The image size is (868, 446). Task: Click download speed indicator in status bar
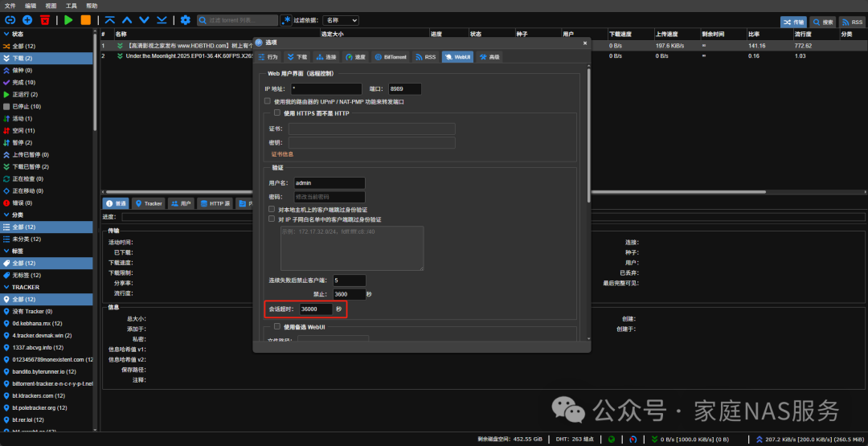[x=692, y=440]
